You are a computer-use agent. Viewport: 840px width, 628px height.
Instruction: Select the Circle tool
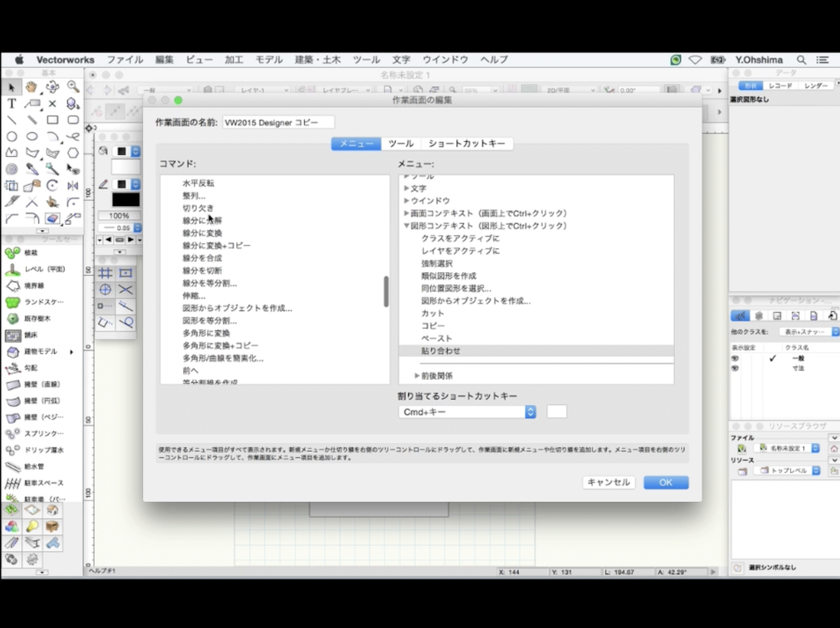12,136
